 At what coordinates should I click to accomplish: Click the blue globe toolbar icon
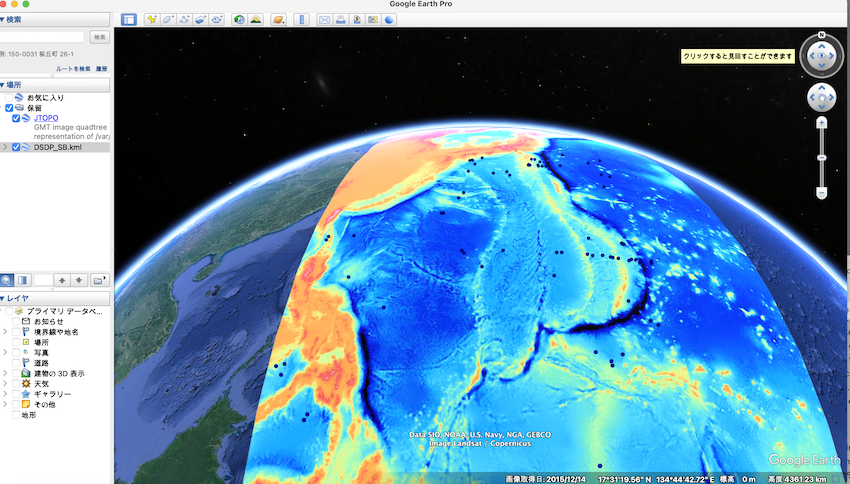click(x=389, y=20)
